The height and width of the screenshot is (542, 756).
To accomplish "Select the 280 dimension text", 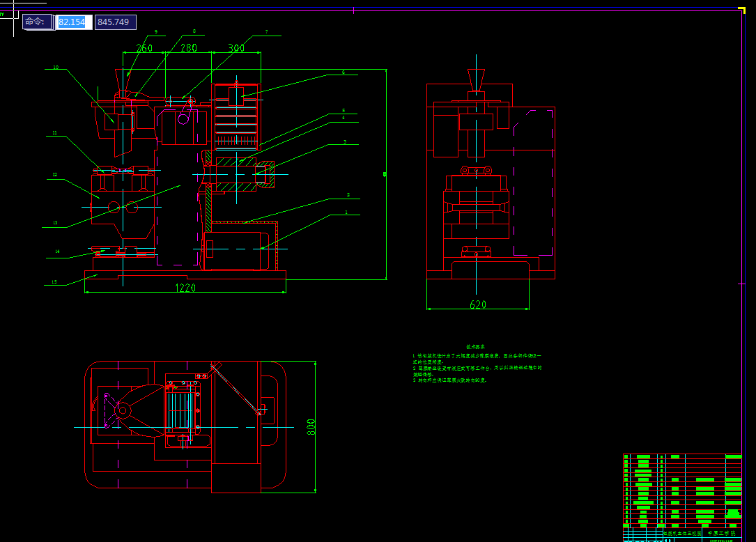I will coord(189,48).
